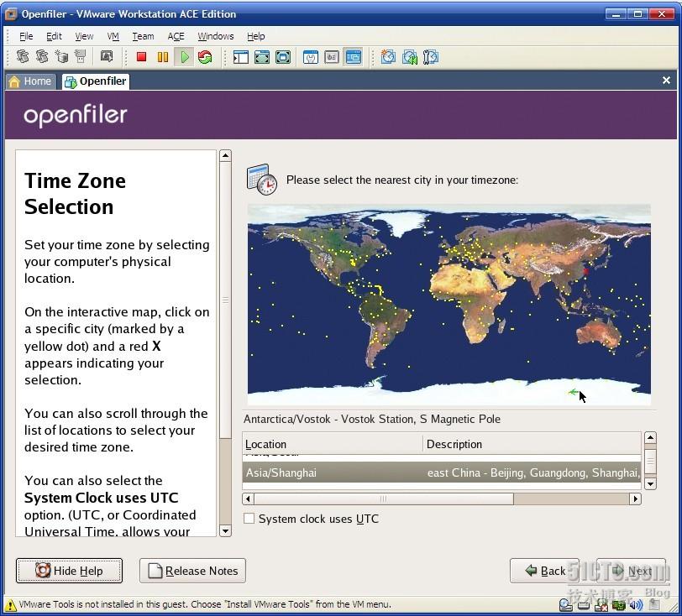This screenshot has height=616, width=682.
Task: Click the grayed-out device icon in status bar
Action: click(x=654, y=605)
